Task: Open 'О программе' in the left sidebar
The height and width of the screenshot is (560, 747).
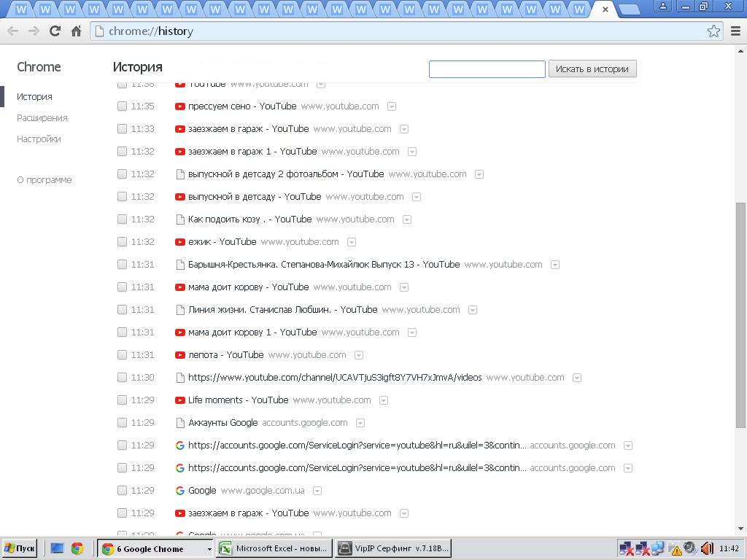Action: click(x=44, y=180)
